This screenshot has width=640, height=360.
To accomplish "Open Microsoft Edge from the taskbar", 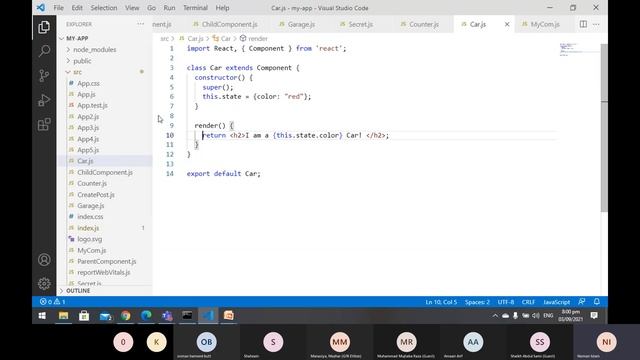I will [146, 316].
